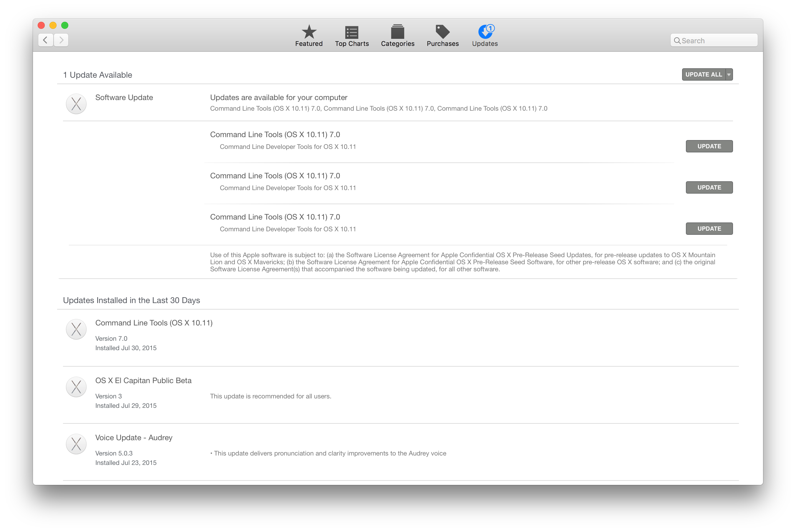Viewport: 796px width, 532px height.
Task: Click the first 'Command Line Developer Tools' description
Action: pos(288,147)
